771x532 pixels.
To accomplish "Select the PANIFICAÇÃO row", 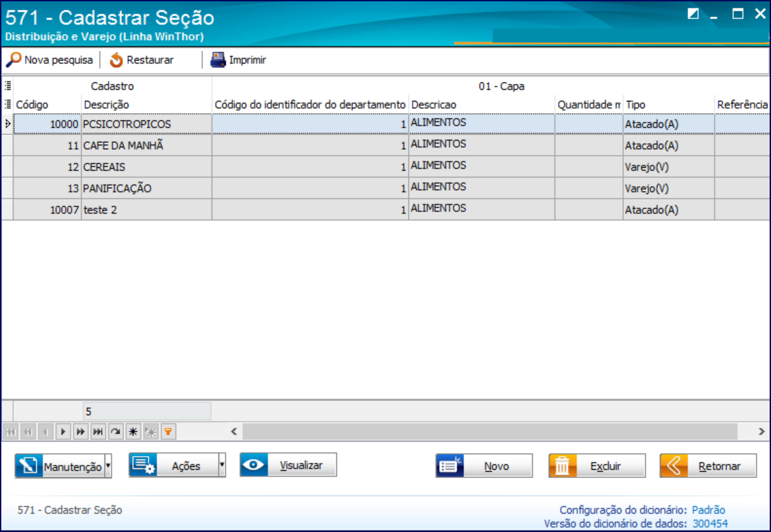I will [x=386, y=188].
